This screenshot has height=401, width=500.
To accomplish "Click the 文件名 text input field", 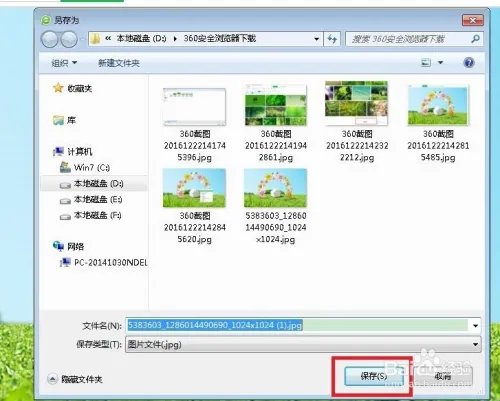I will (x=297, y=325).
